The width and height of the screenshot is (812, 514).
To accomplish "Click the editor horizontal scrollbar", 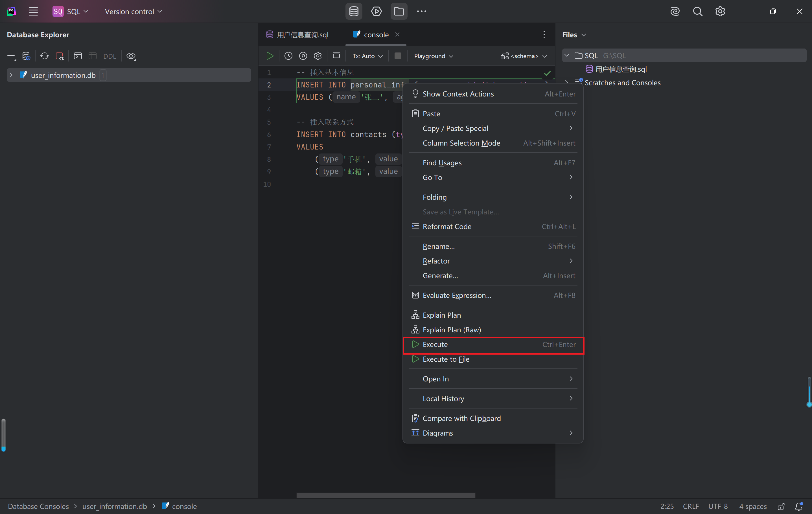I will (x=386, y=495).
